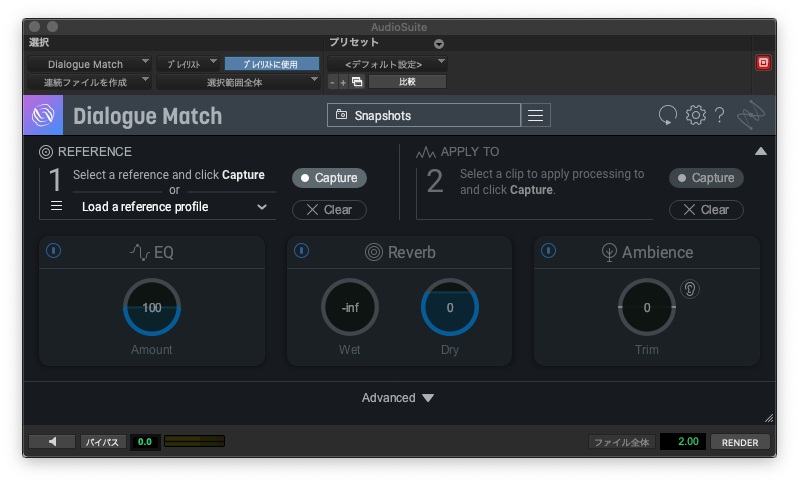This screenshot has width=799, height=484.
Task: Click the 2.00 handle length field
Action: pyautogui.click(x=683, y=442)
